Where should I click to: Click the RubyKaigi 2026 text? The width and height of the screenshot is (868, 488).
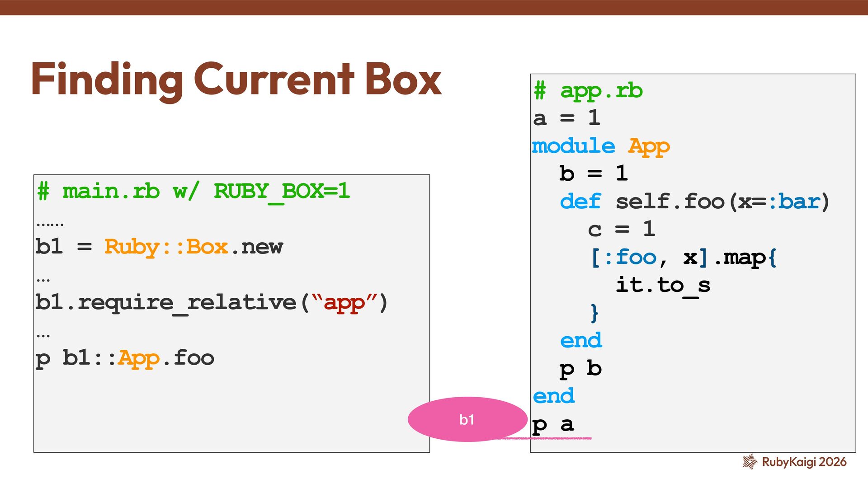tap(804, 462)
